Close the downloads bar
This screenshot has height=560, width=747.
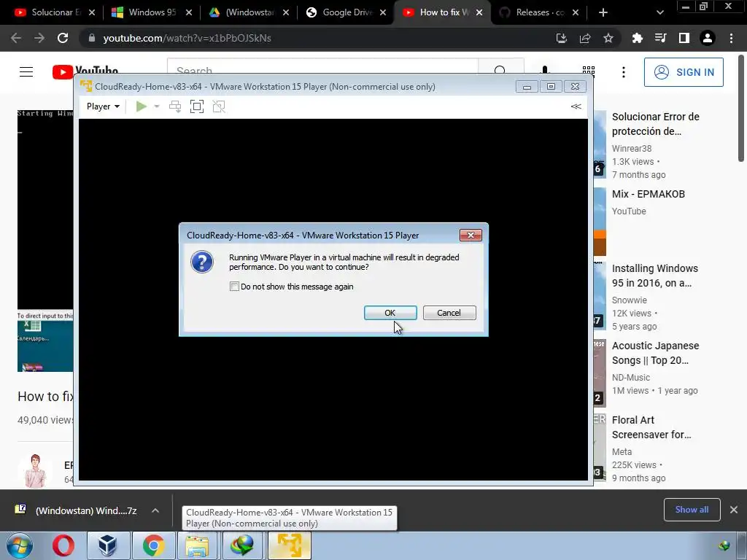[734, 510]
